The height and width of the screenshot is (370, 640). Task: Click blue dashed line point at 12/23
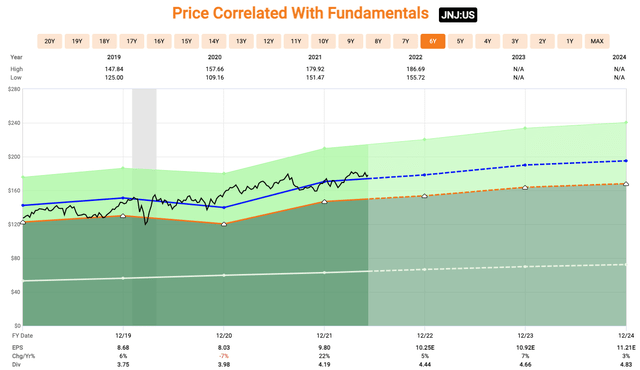coord(525,165)
